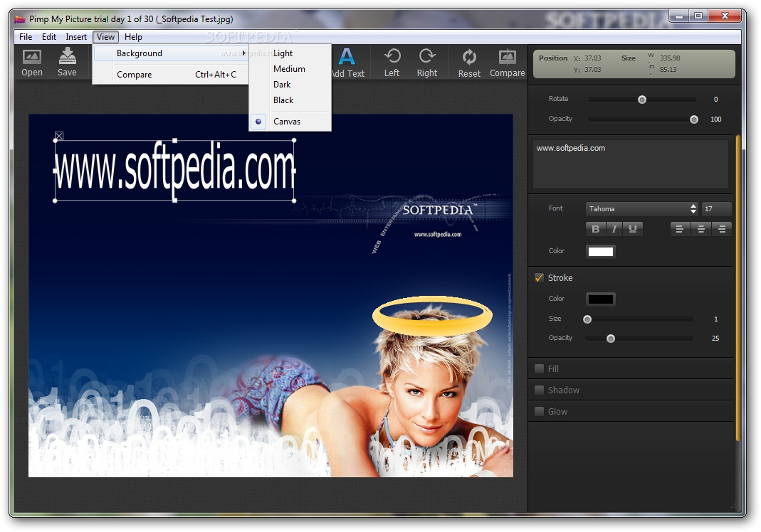
Task: Click the Stroke Opacity value 25
Action: click(715, 339)
